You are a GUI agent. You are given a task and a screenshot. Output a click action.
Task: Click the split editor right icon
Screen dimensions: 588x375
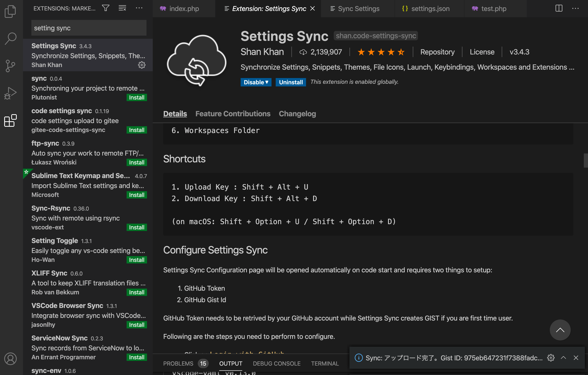click(559, 8)
